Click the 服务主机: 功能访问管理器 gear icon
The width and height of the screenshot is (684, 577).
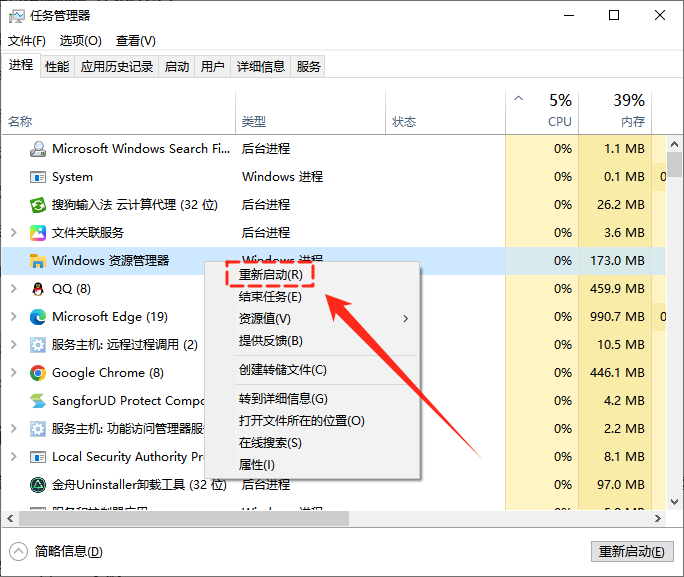(38, 429)
